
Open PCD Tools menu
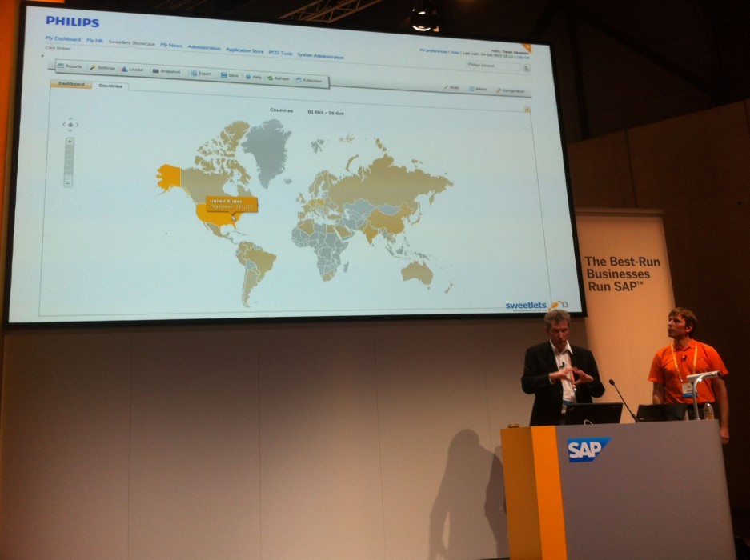pos(280,53)
